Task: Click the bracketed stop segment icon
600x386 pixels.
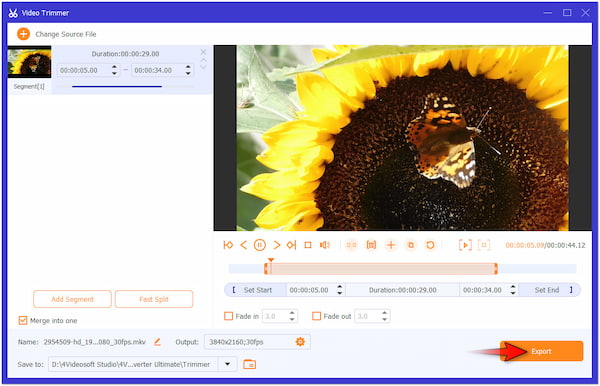Action: coord(484,245)
